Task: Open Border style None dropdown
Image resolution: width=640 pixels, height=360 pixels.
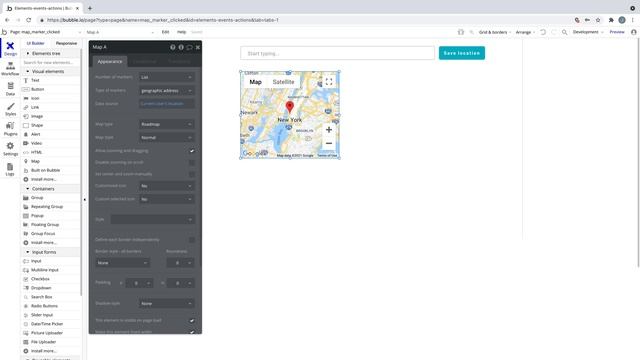Action: 122,263
